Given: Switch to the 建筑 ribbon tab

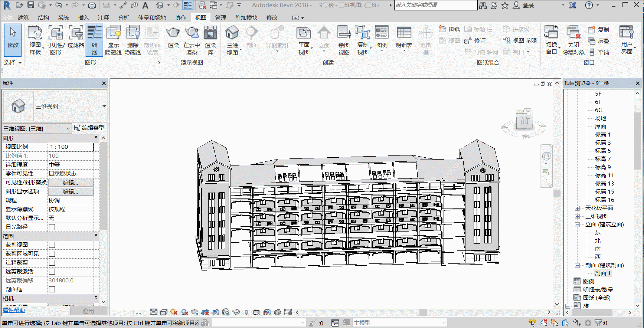Looking at the screenshot, I should coord(23,17).
